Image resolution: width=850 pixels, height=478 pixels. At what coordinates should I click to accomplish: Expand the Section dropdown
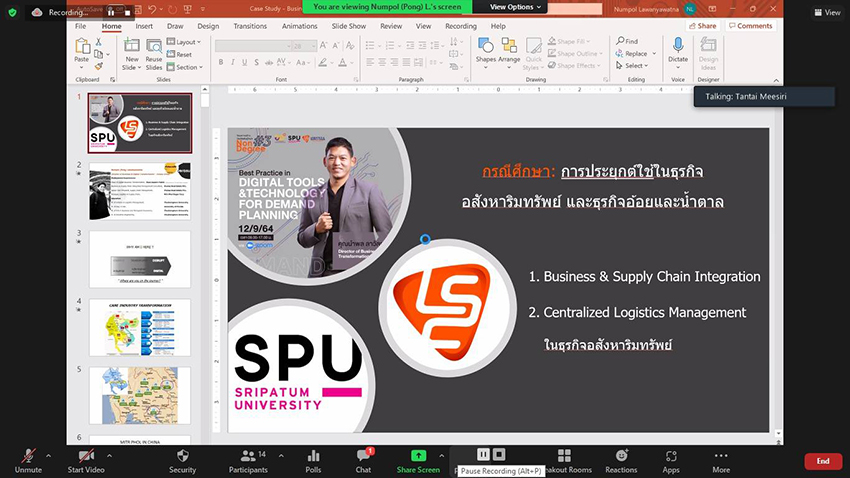185,67
